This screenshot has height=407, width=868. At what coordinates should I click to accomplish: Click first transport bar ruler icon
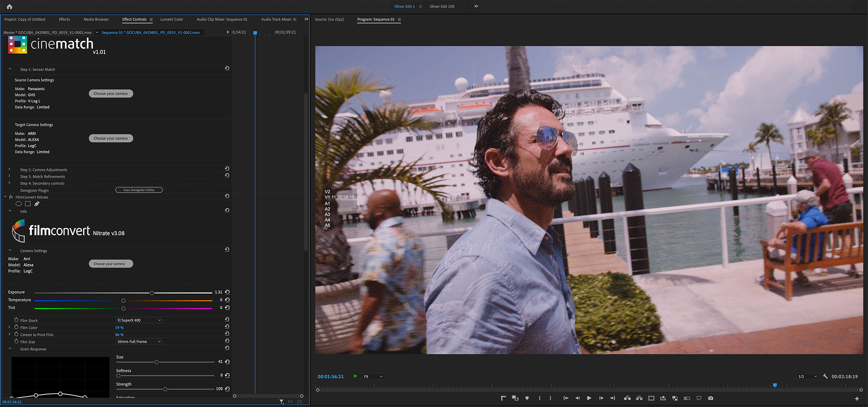point(503,398)
